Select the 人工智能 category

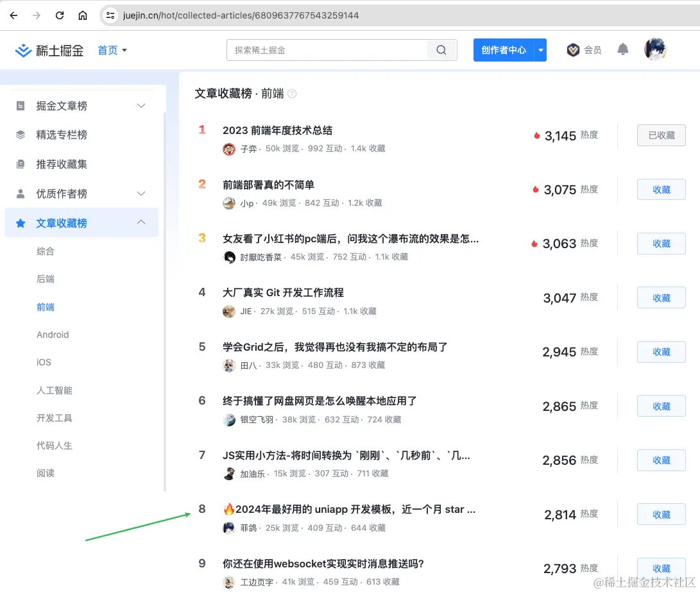(x=54, y=390)
